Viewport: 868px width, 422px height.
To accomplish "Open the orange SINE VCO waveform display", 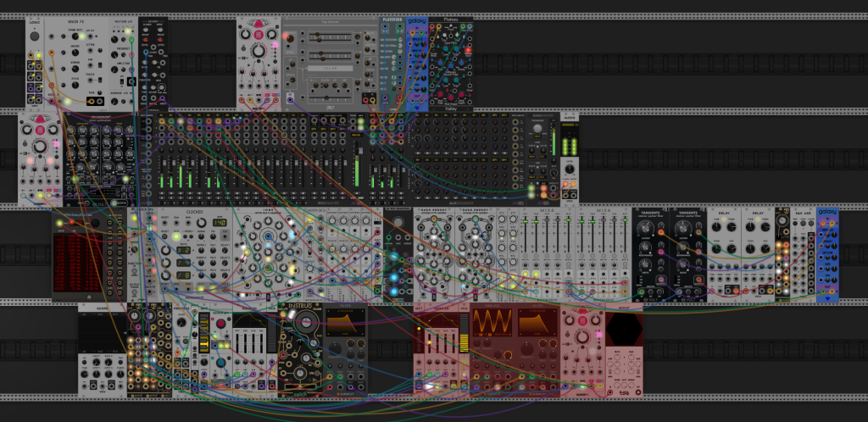I will (492, 322).
